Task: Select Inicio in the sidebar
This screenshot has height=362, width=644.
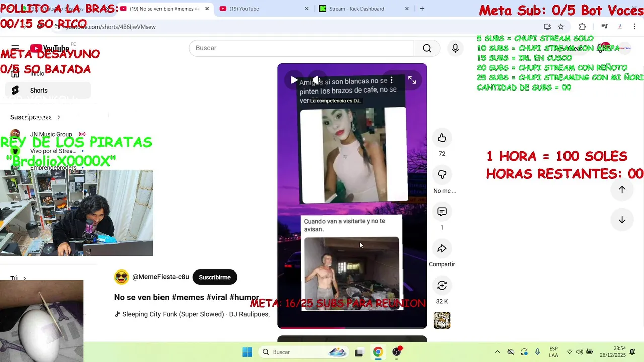Action: (x=48, y=73)
